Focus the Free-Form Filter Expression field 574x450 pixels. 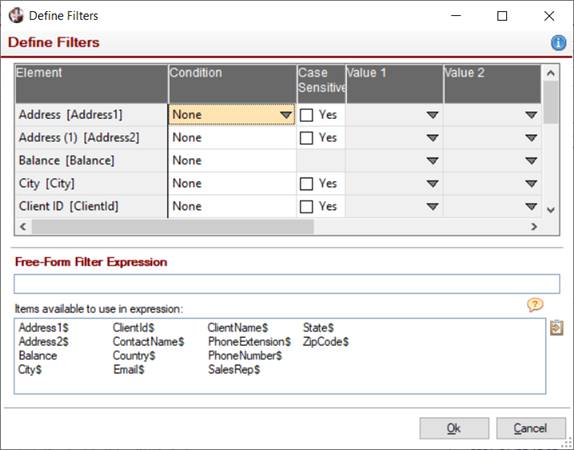(x=287, y=284)
